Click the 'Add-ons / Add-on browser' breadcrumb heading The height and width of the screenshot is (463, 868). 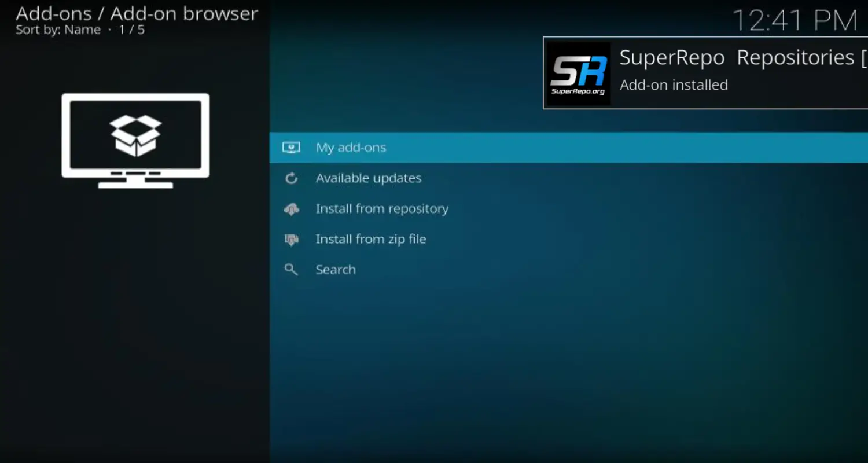tap(137, 13)
